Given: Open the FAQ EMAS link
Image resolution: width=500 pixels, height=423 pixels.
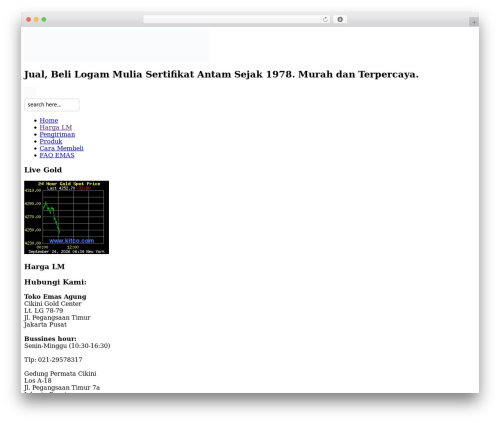Looking at the screenshot, I should [57, 155].
